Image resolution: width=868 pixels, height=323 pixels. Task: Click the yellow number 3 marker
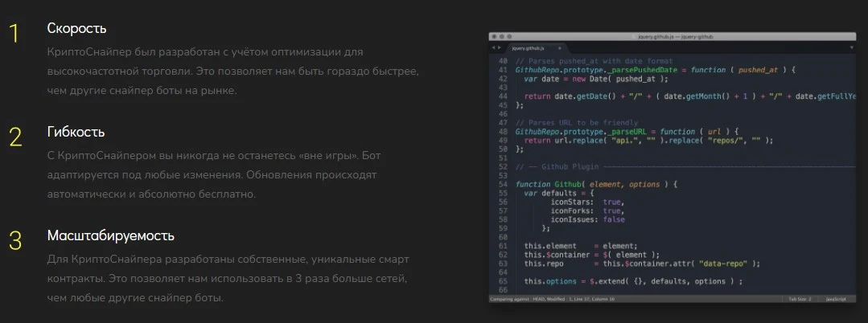coord(15,241)
